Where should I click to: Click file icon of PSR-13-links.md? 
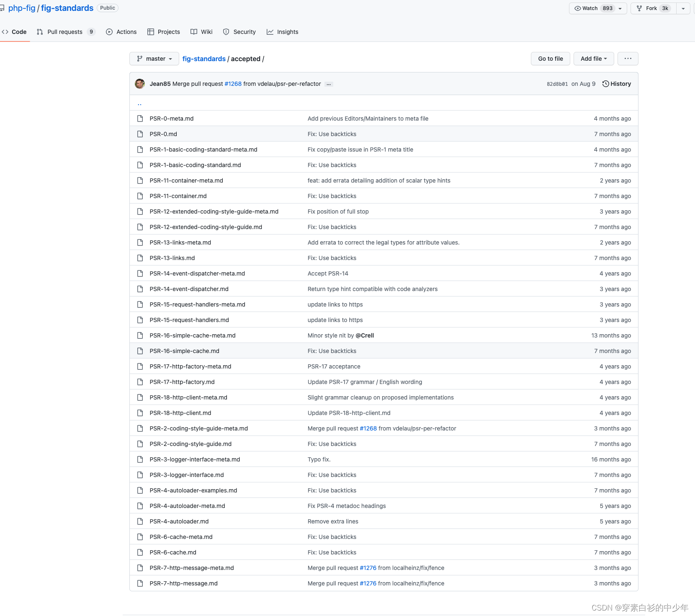(x=140, y=258)
